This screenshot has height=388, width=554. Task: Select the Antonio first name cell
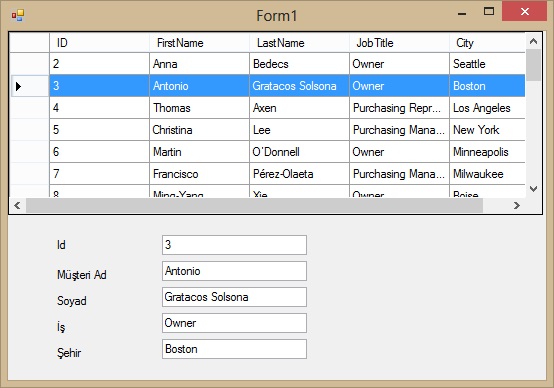(199, 86)
